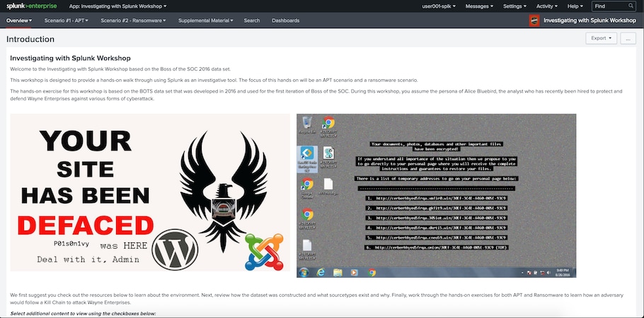Click the defaced website image
The image size is (644, 318).
click(150, 192)
